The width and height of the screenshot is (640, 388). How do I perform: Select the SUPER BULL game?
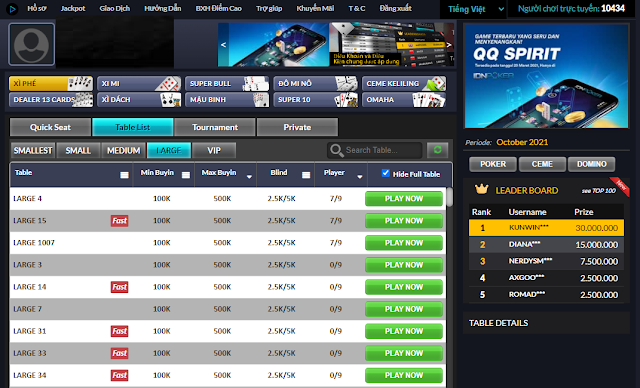point(227,83)
